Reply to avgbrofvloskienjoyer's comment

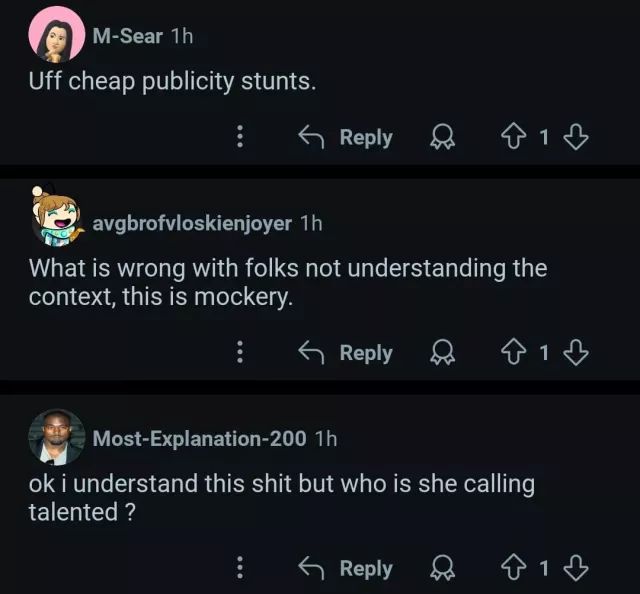[346, 352]
